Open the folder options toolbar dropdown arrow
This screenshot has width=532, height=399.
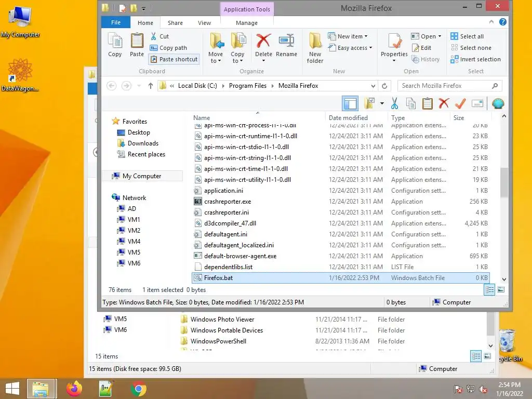[382, 103]
